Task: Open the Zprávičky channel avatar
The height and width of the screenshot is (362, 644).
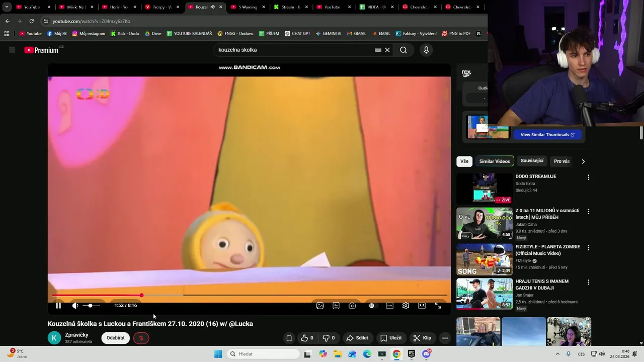Action: point(54,338)
